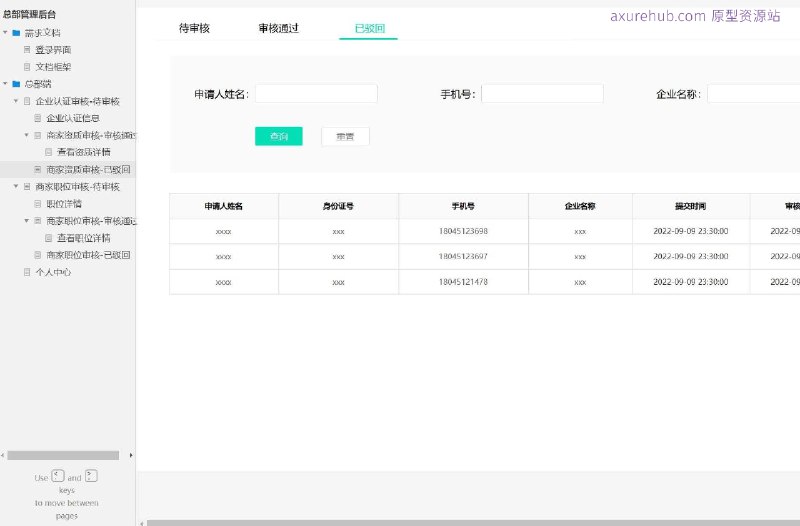Open 商家职位审核-已驳回 page

coord(88,255)
